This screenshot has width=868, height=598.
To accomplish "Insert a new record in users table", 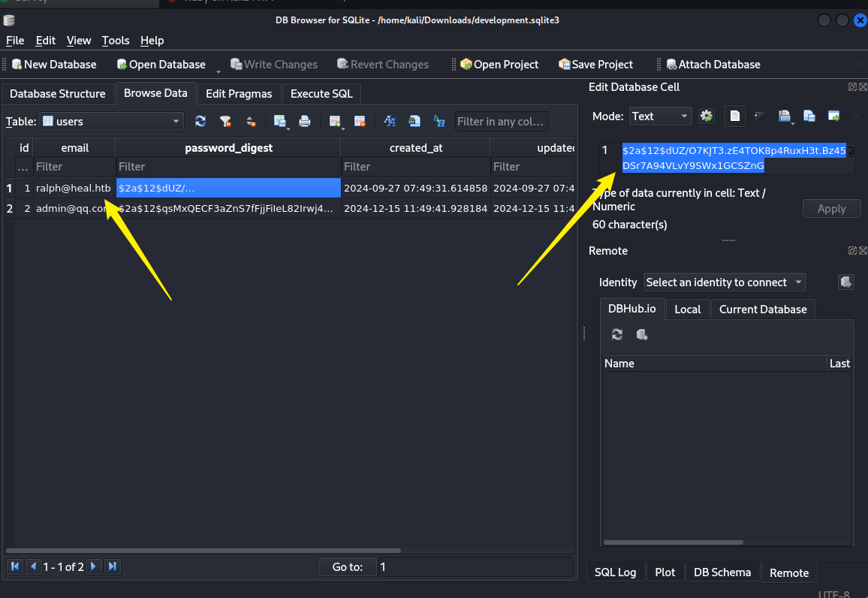I will (335, 121).
